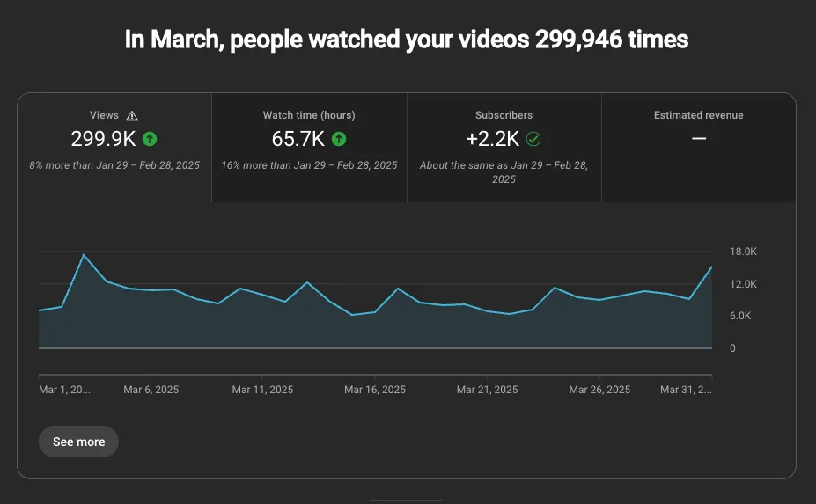Click the 12.0K y-axis label
The height and width of the screenshot is (504, 816).
click(743, 284)
